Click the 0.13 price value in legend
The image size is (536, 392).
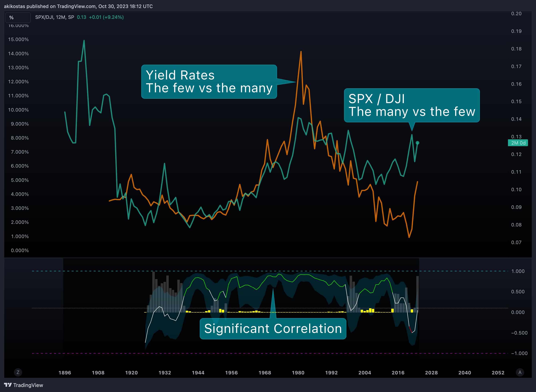click(x=82, y=17)
